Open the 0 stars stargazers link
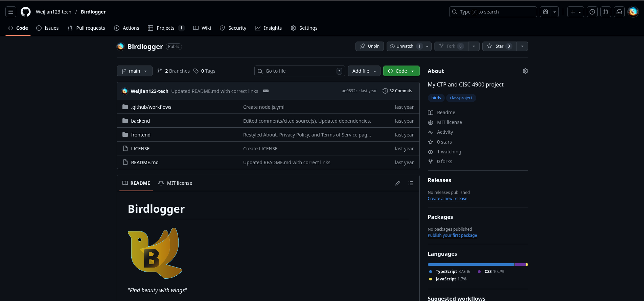Image resolution: width=644 pixels, height=301 pixels. click(440, 142)
